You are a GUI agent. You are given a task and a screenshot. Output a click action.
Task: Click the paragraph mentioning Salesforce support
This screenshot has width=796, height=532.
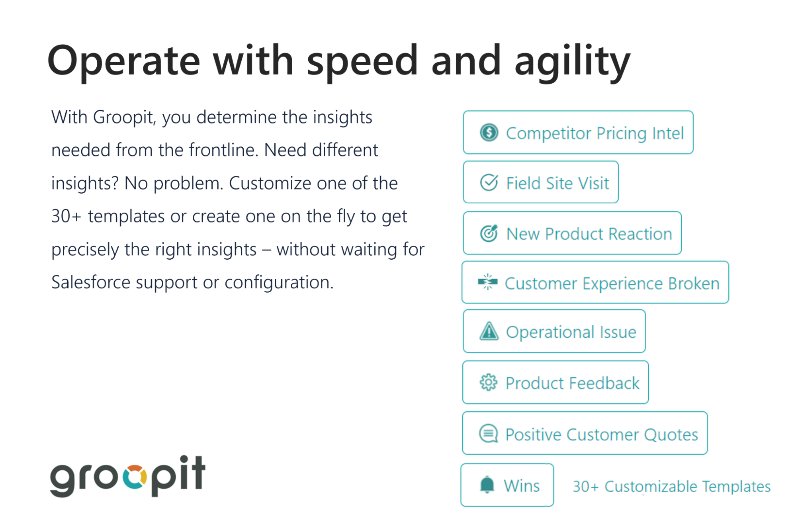pyautogui.click(x=238, y=199)
